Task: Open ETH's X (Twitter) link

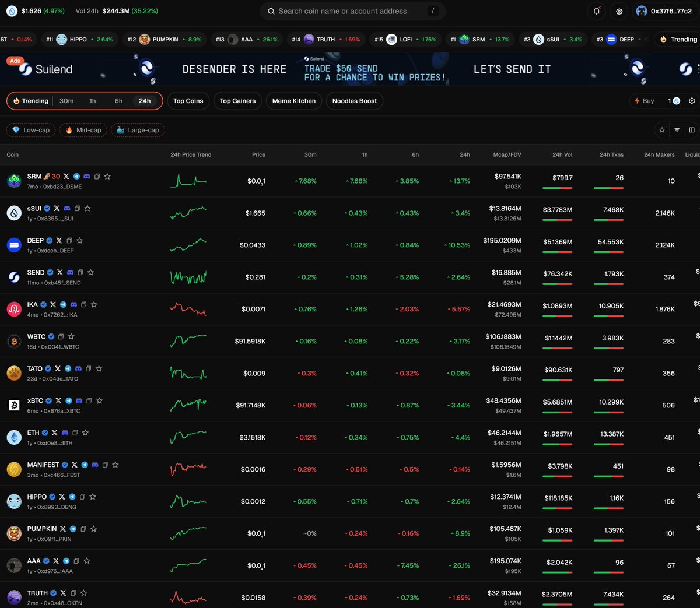Action: [x=54, y=433]
